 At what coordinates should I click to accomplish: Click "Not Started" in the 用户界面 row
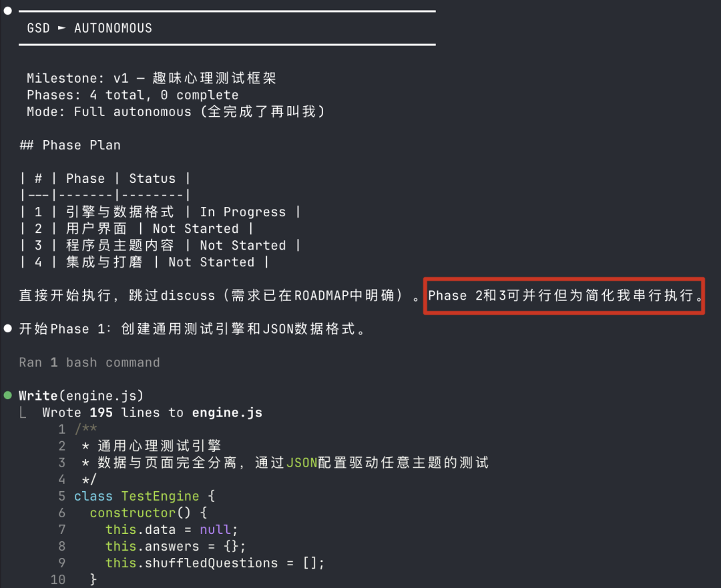click(x=195, y=229)
